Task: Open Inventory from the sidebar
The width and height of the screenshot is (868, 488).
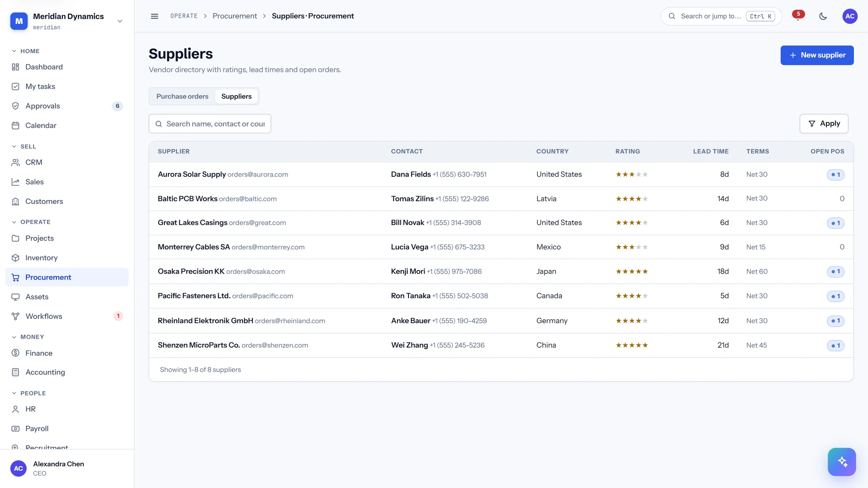Action: coord(67,258)
